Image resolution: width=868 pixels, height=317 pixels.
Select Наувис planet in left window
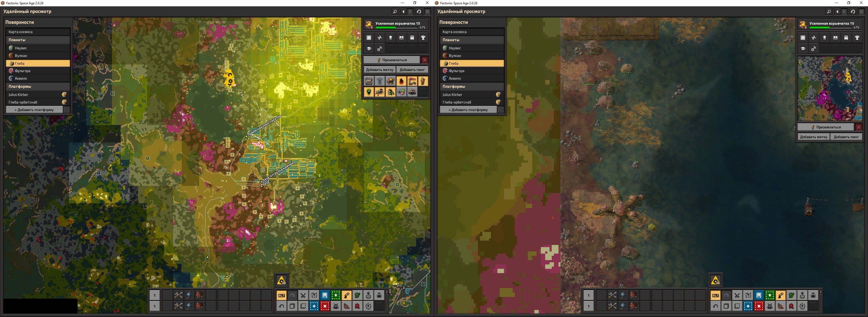(38, 48)
